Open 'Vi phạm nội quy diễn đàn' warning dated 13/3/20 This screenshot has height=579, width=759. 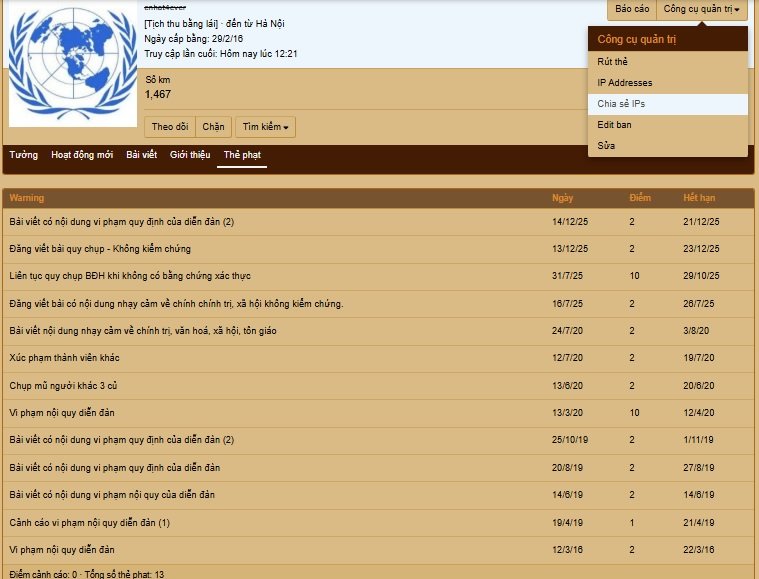coord(62,413)
